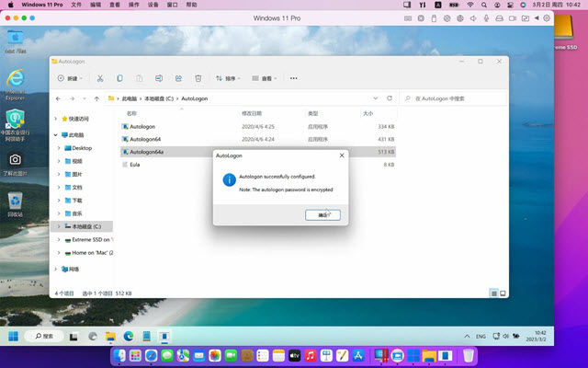Image resolution: width=588 pixels, height=368 pixels.
Task: Open Internet Explorer desktop icon
Action: (16, 85)
